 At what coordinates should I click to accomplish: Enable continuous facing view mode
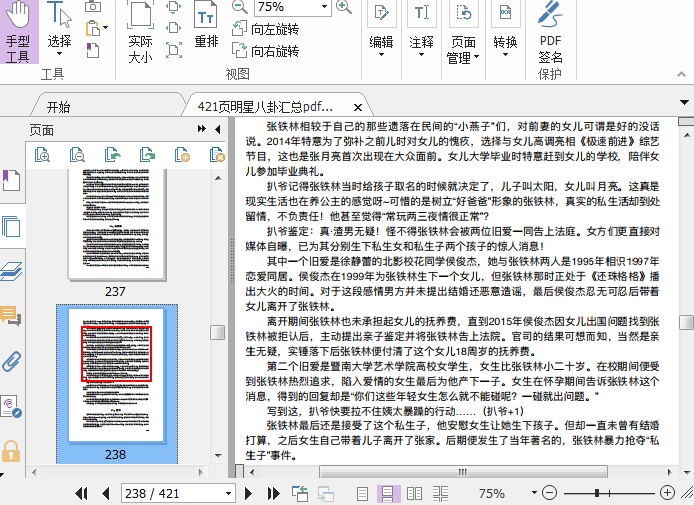(x=440, y=493)
